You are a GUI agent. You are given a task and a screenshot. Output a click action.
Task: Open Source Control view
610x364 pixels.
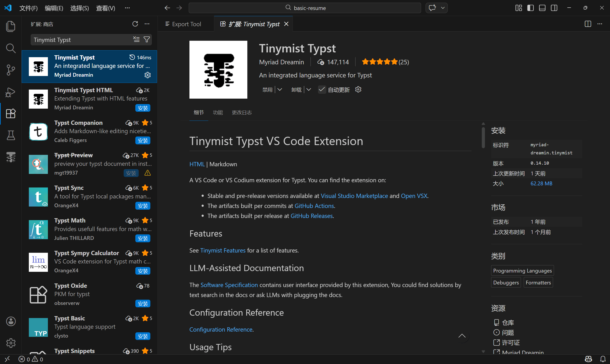(10, 70)
